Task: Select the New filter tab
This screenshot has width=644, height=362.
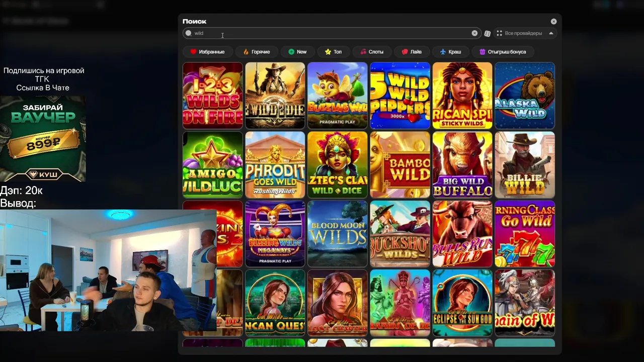Action: (x=297, y=52)
